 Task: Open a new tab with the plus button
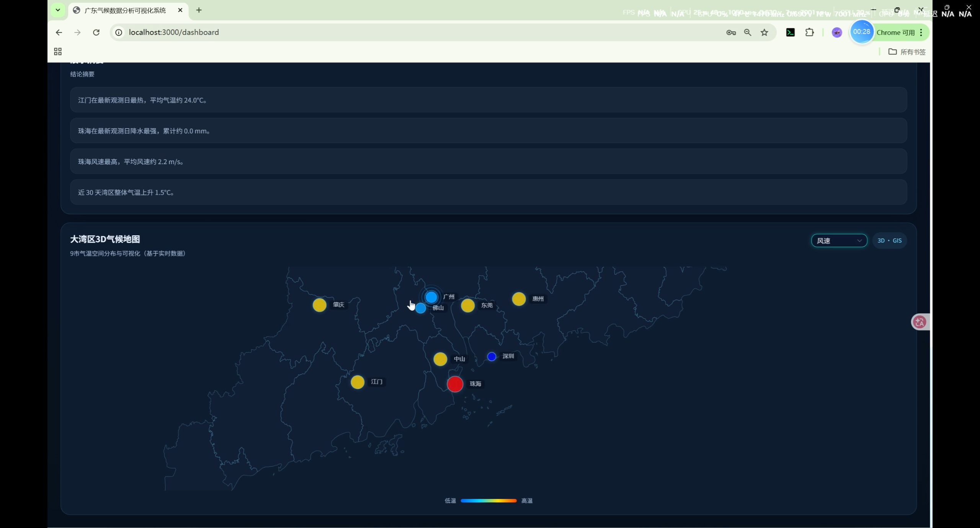point(199,10)
